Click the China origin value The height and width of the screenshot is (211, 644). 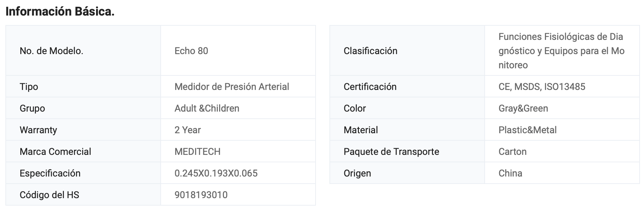(x=510, y=173)
